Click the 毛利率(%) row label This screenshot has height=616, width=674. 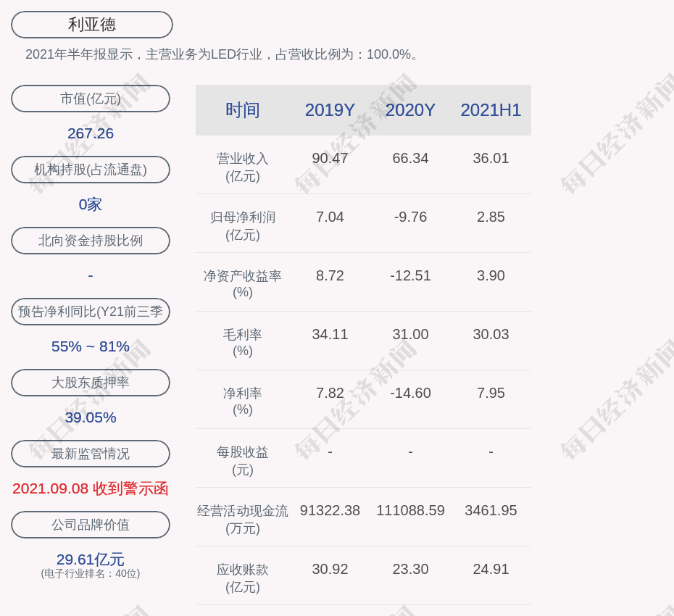[243, 343]
